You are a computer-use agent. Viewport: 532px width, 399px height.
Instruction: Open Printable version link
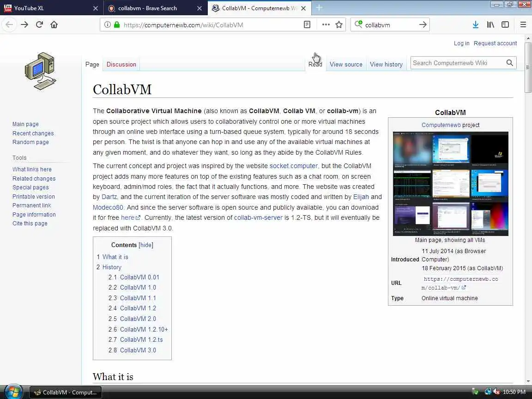34,196
